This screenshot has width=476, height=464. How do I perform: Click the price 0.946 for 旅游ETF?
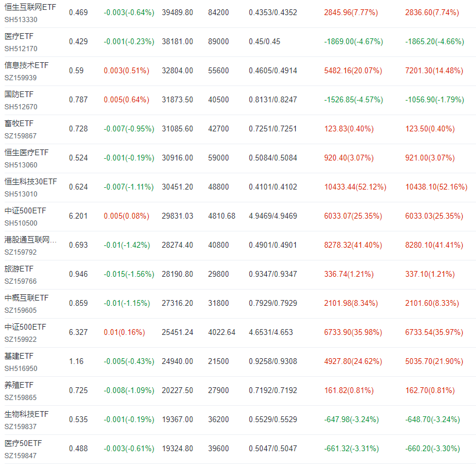pyautogui.click(x=78, y=274)
